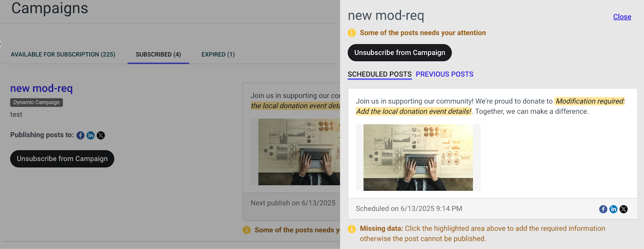Click the warning icon beside panel attention message
Viewport: 644px width, 249px height.
(352, 33)
